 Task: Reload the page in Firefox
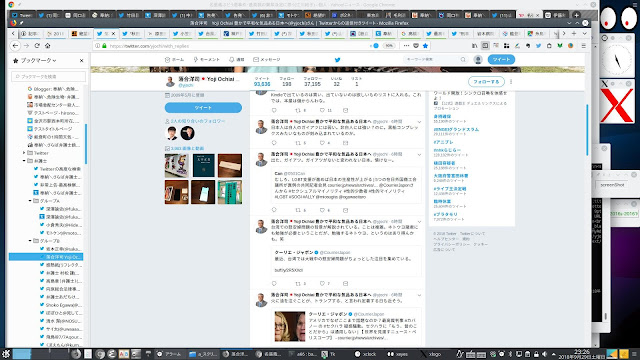click(x=37, y=46)
